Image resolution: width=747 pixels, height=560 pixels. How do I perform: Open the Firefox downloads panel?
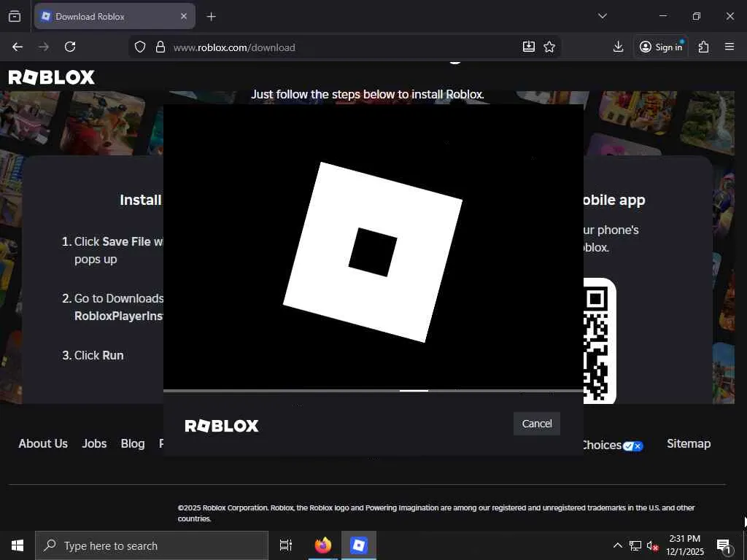[x=619, y=47]
